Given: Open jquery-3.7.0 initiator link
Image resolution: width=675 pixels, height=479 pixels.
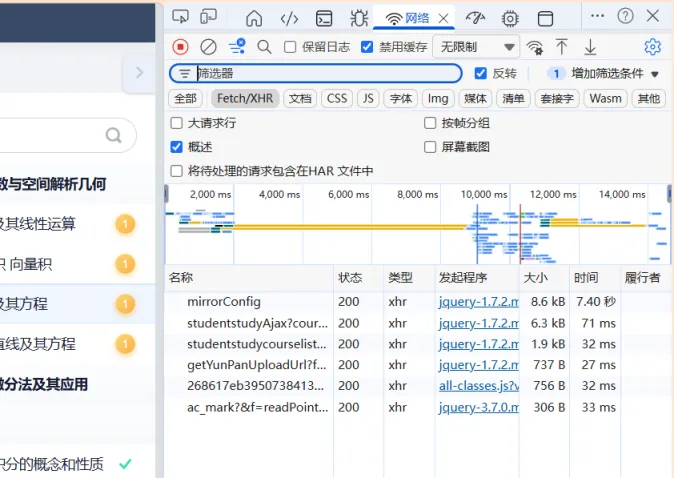Looking at the screenshot, I should click(x=479, y=408).
